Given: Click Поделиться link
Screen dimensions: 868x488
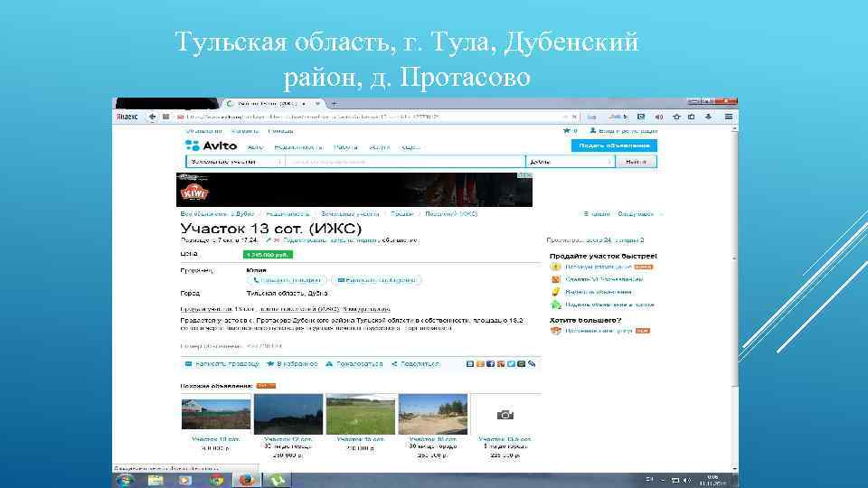Looking at the screenshot, I should [415, 363].
